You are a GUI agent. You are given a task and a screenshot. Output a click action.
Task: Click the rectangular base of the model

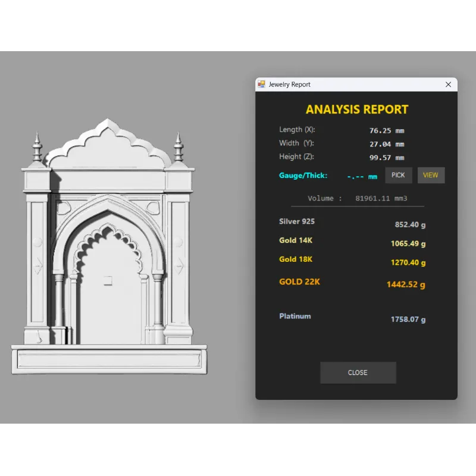pyautogui.click(x=109, y=360)
